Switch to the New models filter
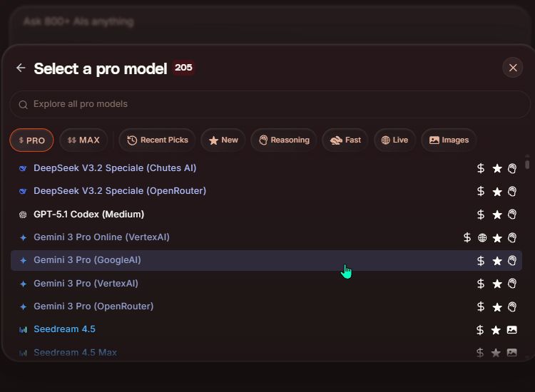The image size is (535, 392). [x=223, y=140]
